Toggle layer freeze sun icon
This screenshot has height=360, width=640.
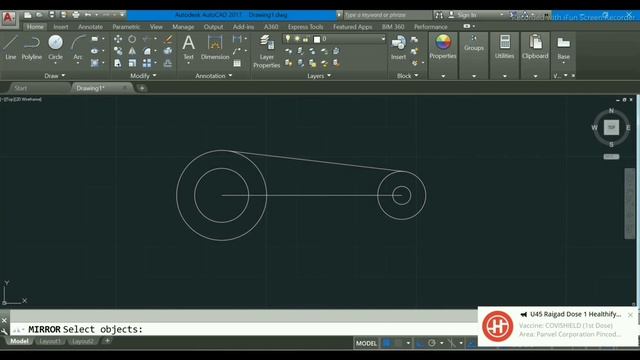click(x=297, y=39)
